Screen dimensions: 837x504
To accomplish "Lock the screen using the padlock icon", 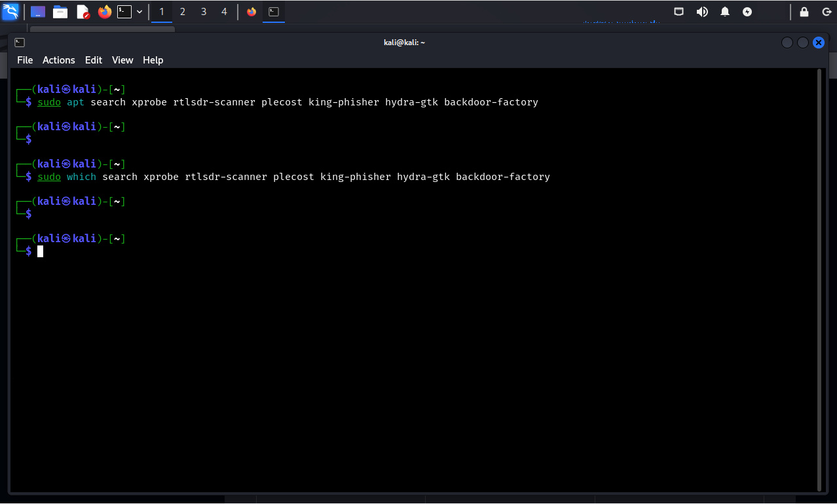I will click(804, 12).
